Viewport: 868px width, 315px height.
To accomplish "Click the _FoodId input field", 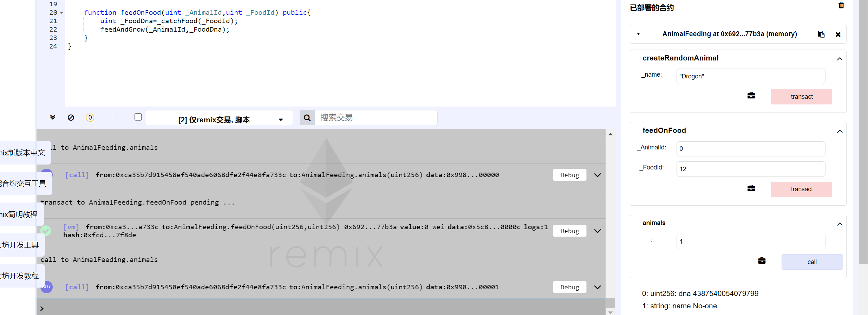I will coord(750,169).
